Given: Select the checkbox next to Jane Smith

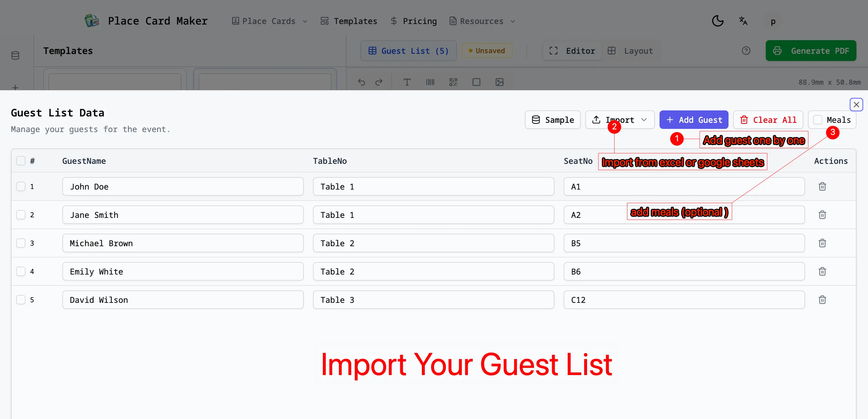Looking at the screenshot, I should pyautogui.click(x=21, y=214).
